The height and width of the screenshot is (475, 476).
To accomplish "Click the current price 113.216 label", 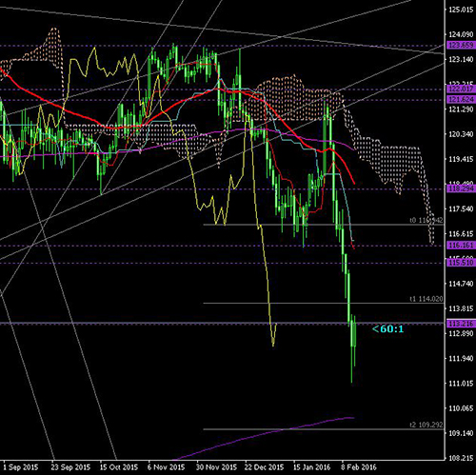I will (x=461, y=324).
